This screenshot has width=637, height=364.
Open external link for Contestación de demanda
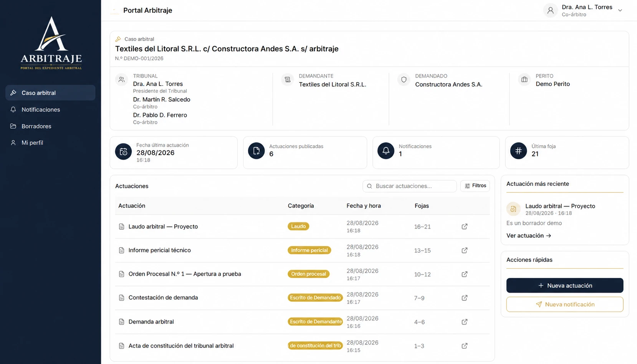(465, 298)
